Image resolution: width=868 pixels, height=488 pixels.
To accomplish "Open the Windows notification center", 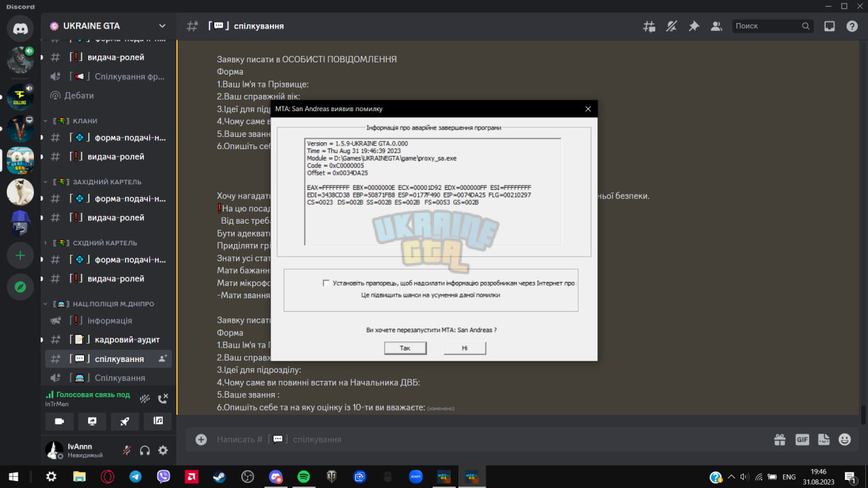I will point(850,476).
